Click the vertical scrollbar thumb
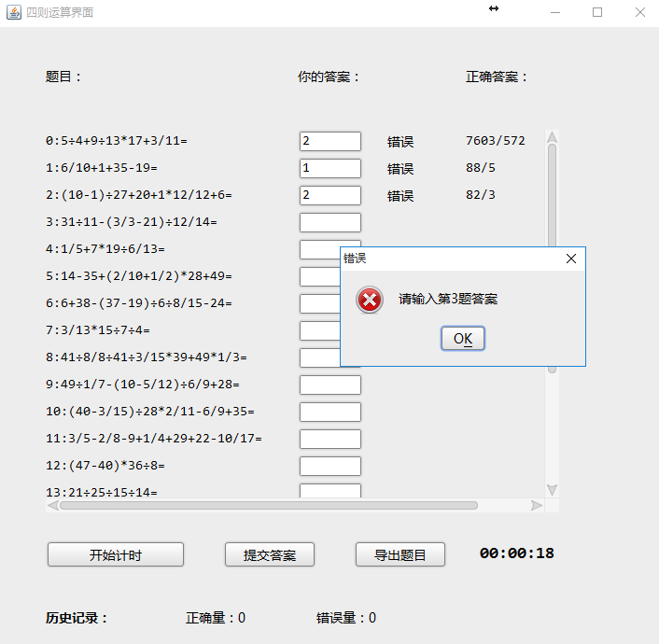Viewport: 659px width, 644px height. coord(552,193)
